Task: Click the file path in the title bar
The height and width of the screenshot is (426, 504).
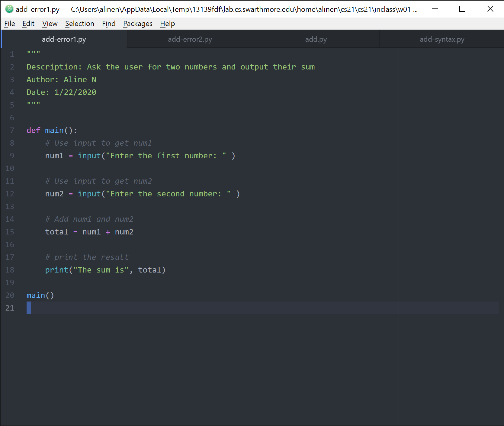Action: [x=244, y=9]
